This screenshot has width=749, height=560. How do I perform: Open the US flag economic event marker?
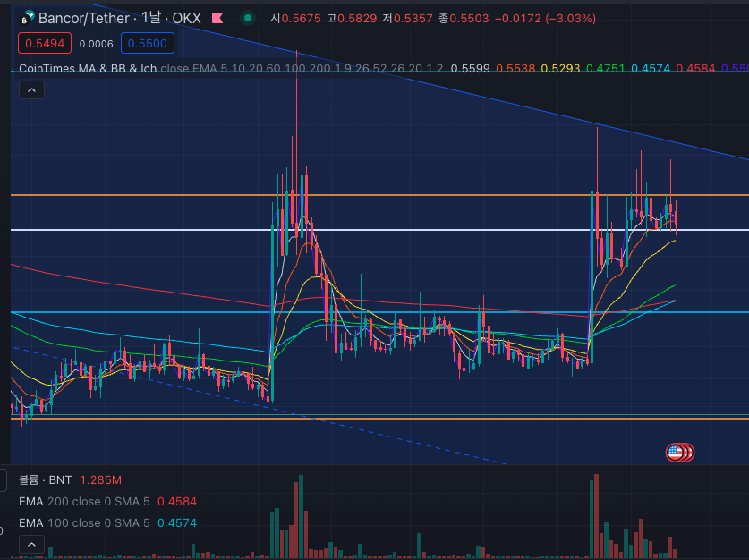point(675,452)
